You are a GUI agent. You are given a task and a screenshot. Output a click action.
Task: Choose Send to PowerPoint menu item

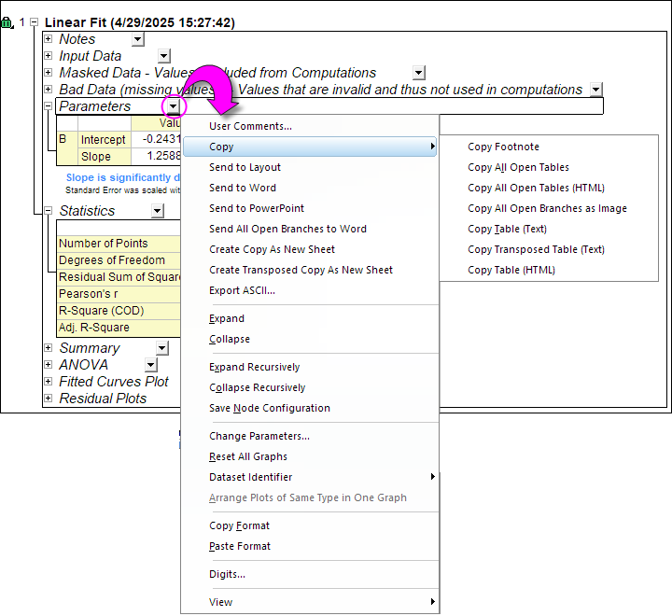coord(257,208)
